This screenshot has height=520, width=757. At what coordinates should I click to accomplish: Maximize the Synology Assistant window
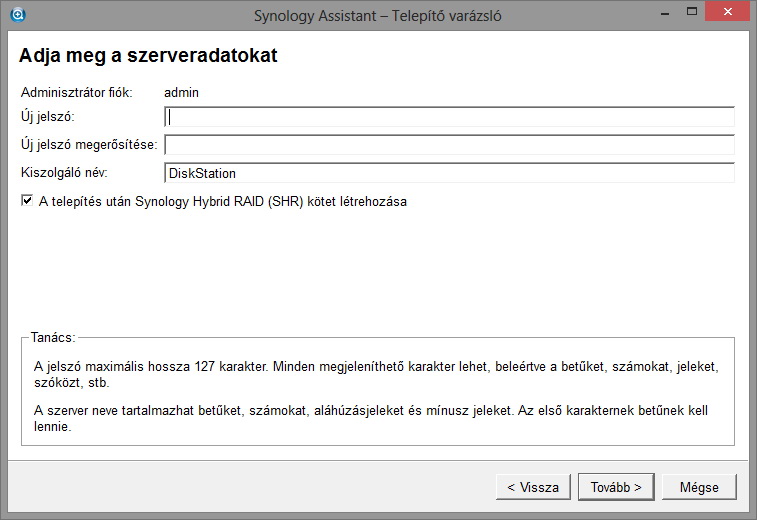pos(692,12)
